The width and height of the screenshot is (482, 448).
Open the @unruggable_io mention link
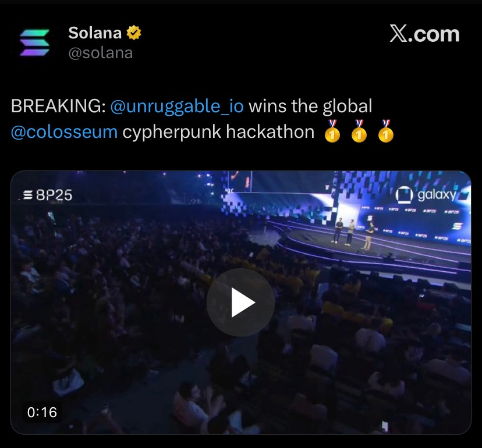177,106
